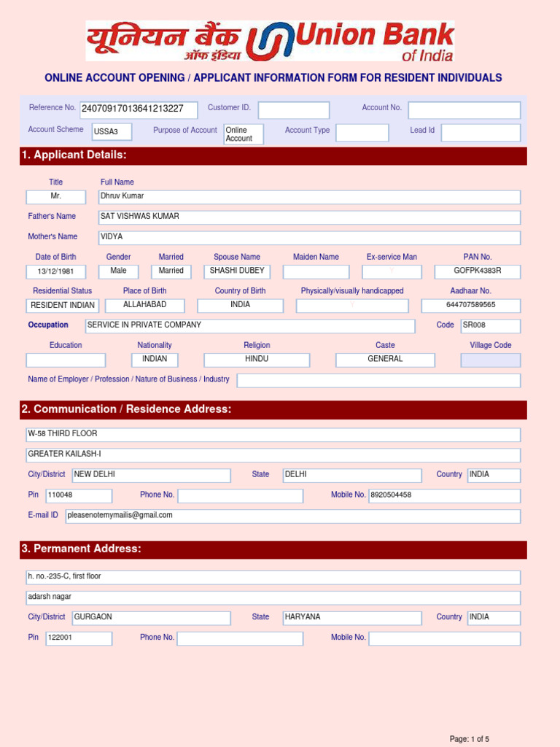Click the empty Education field
The width and height of the screenshot is (560, 747).
coord(66,360)
